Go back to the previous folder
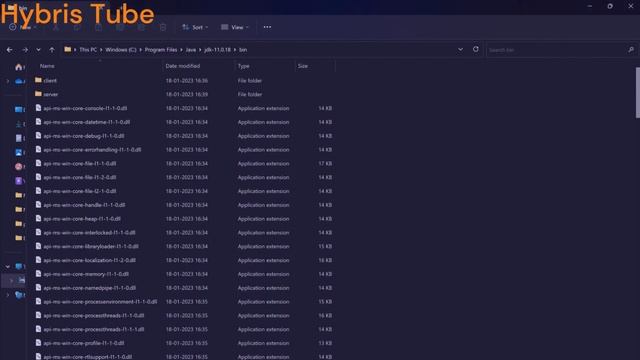 coord(9,50)
